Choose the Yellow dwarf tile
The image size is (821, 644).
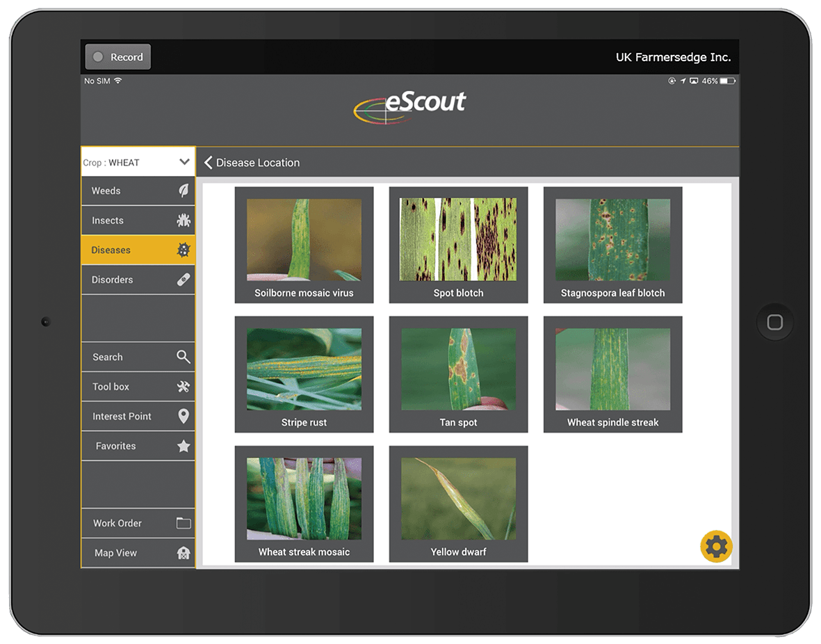click(x=458, y=504)
